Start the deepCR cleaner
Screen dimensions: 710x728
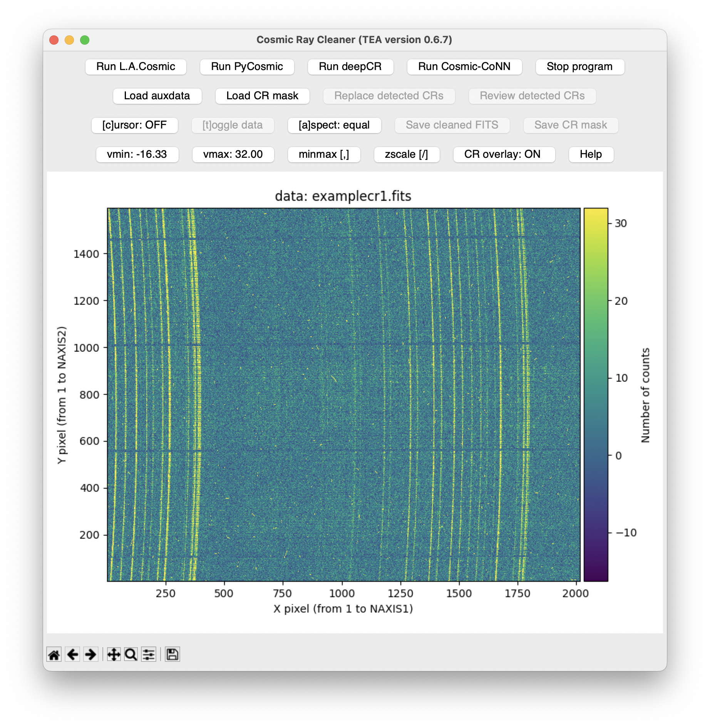[350, 67]
